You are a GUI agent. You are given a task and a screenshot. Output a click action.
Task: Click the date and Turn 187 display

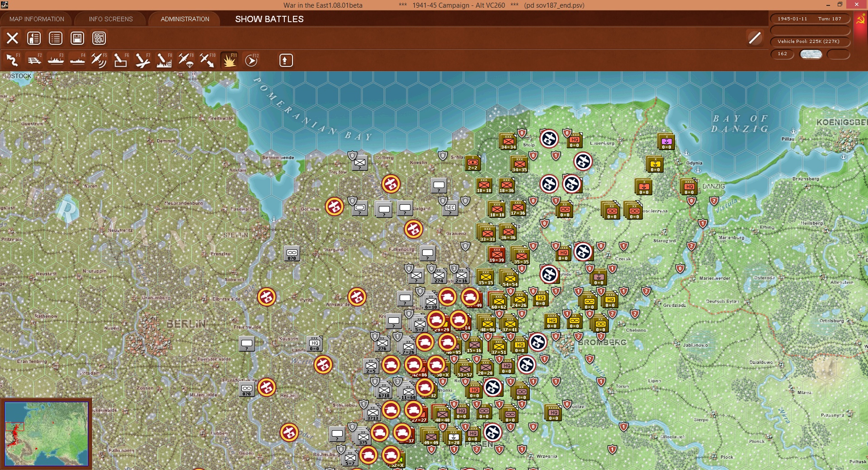[x=810, y=19]
